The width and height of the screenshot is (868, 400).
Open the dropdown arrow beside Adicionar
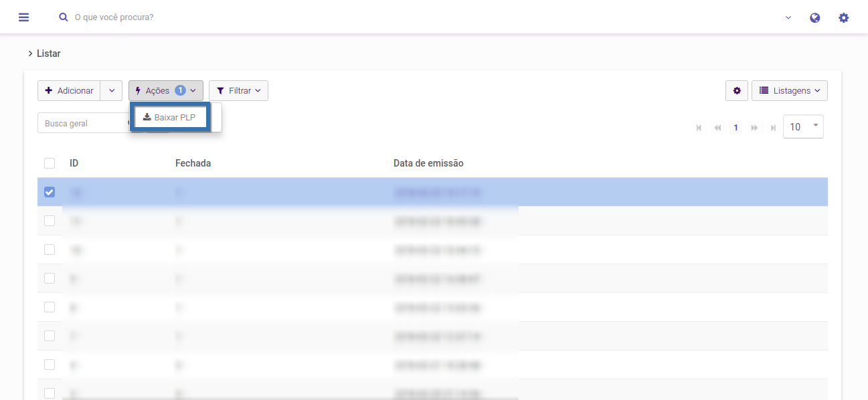[x=112, y=91]
